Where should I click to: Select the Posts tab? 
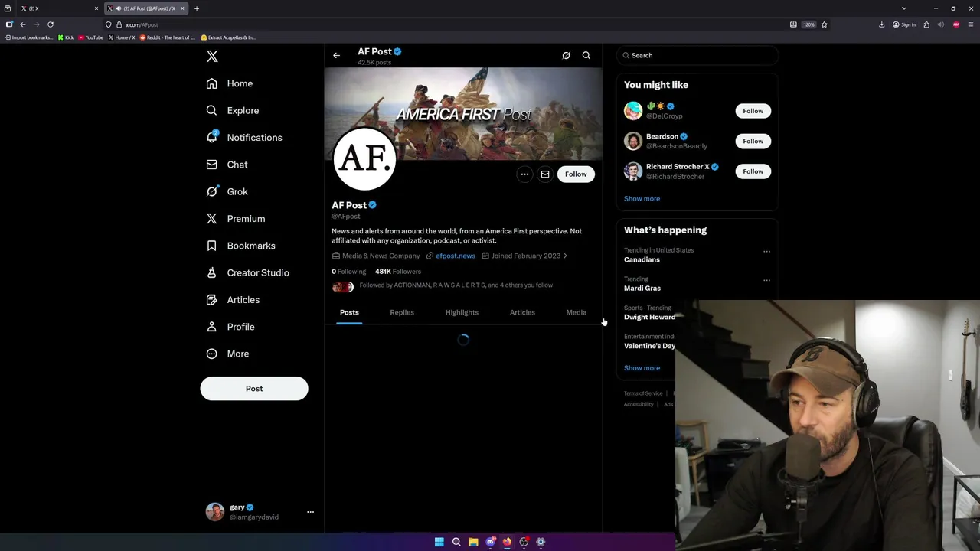click(349, 312)
